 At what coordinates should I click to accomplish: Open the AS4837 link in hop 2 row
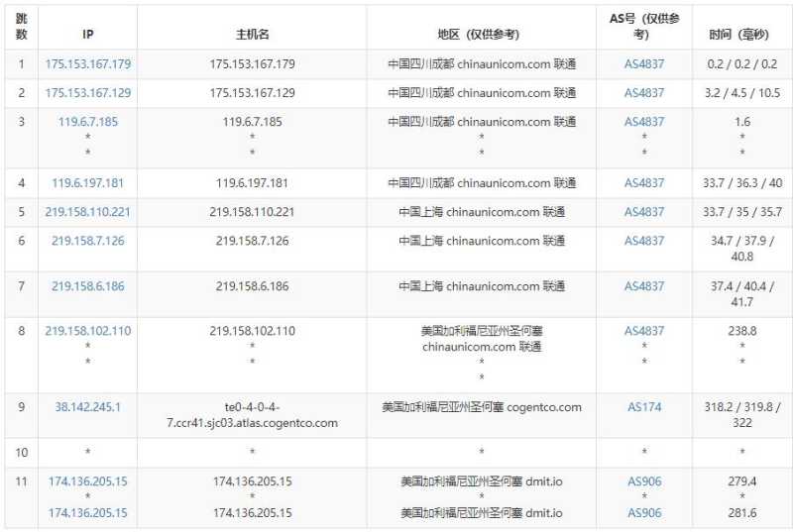click(644, 93)
